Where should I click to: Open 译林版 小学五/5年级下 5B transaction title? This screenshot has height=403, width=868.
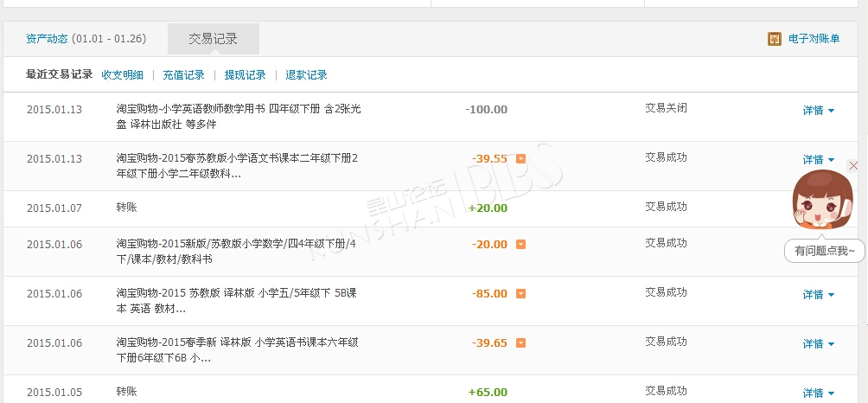click(x=236, y=301)
